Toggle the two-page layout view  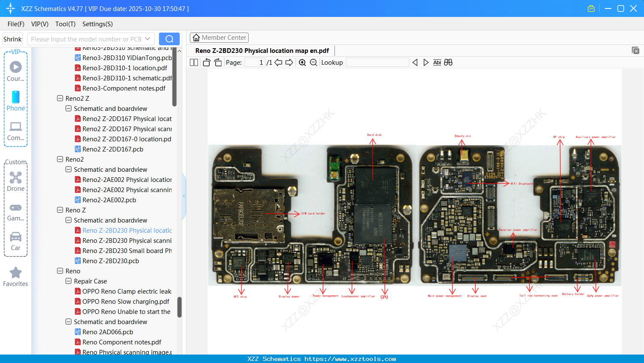click(x=194, y=63)
